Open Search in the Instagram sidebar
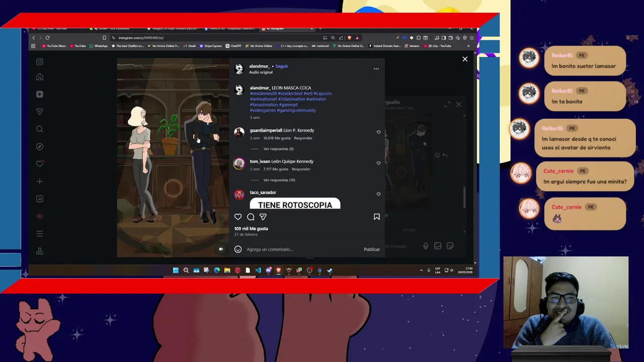Screen dimensions: 644x362 pos(40,129)
